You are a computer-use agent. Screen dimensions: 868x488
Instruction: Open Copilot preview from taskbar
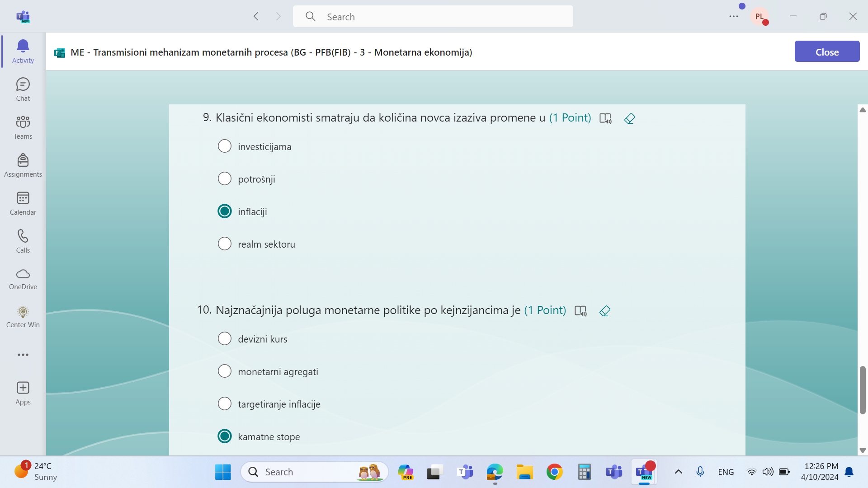pyautogui.click(x=406, y=472)
